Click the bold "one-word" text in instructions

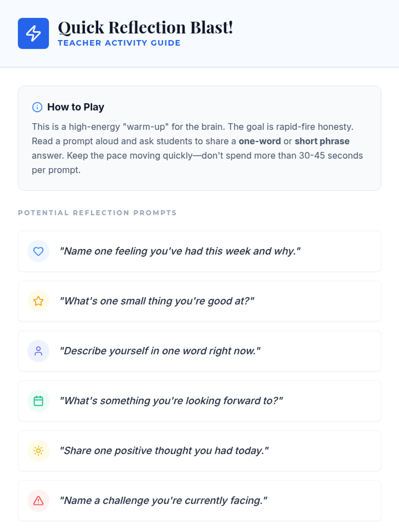[260, 141]
